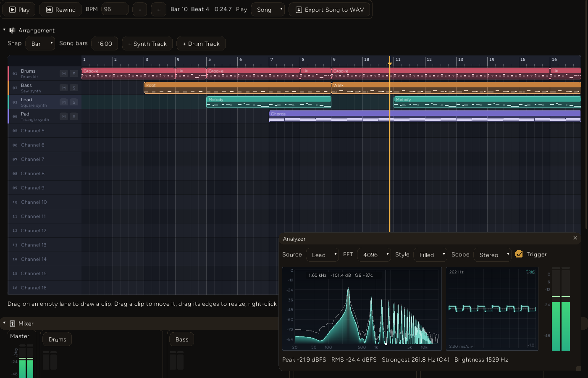Select the Root bass clip
588x378 pixels.
pyautogui.click(x=237, y=88)
